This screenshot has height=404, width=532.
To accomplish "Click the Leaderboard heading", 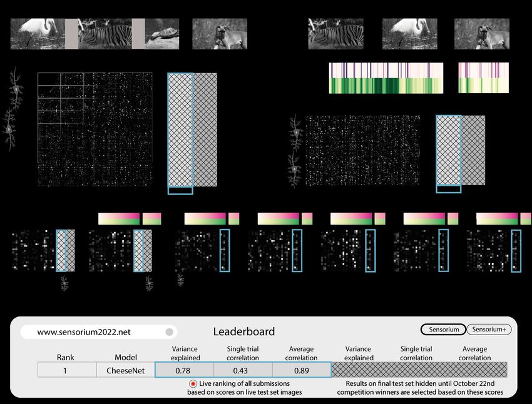I will pyautogui.click(x=244, y=331).
